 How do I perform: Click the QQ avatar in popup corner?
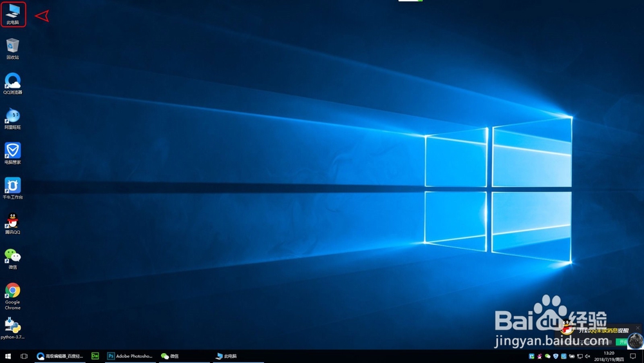pos(635,341)
